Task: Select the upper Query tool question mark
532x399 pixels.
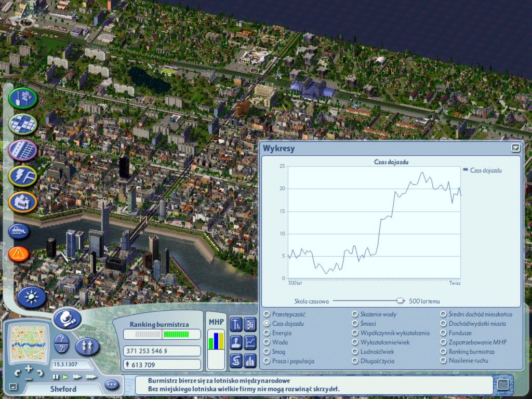Action: click(61, 338)
